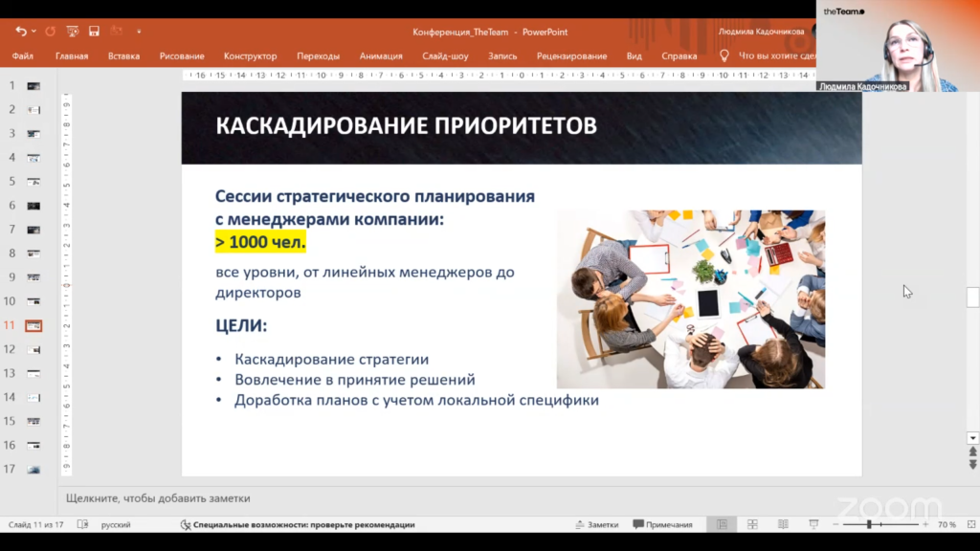Screen dimensions: 980x551
Task: Open the Customize Quick Access Toolbar dropdown
Action: click(139, 32)
